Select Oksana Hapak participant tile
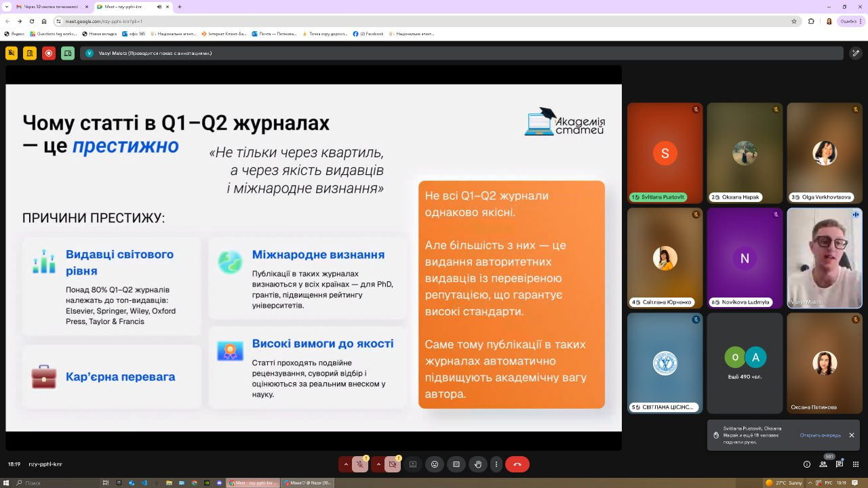Screen dimensions: 868x488 (745, 153)
